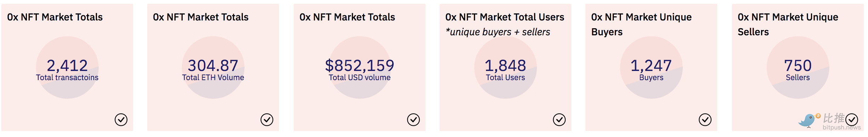Click checkmark icon on Unique Buyers card

click(x=705, y=120)
